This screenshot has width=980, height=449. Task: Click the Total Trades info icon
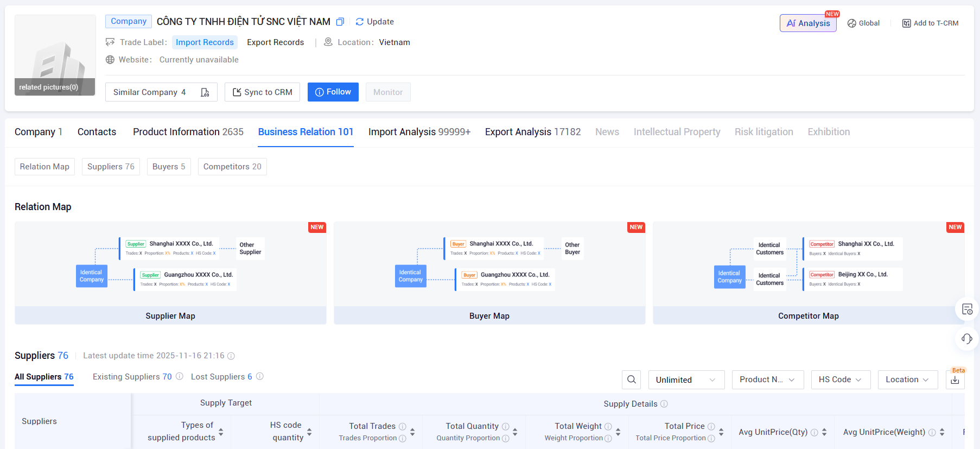[403, 427]
